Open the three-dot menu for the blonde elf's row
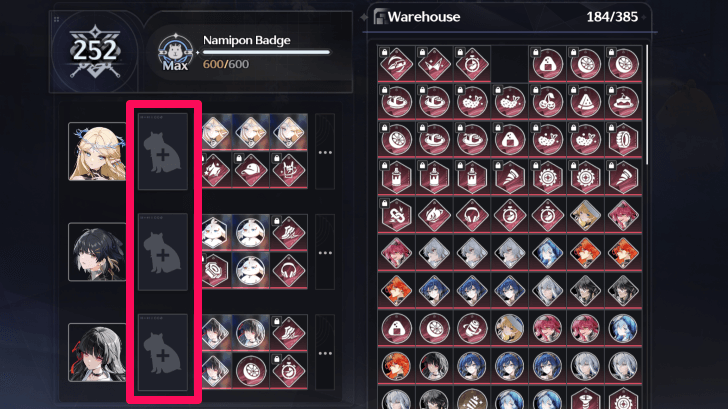The width and height of the screenshot is (728, 409). click(x=325, y=152)
